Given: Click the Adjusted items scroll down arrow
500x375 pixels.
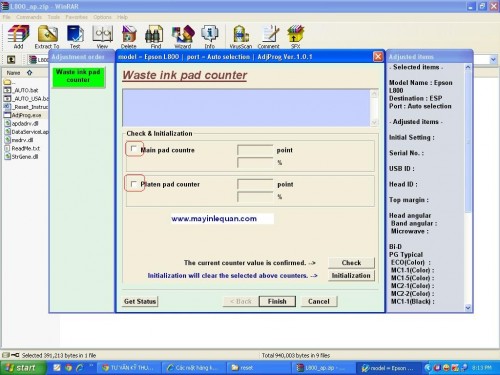Looking at the screenshot, I should coord(468,307).
